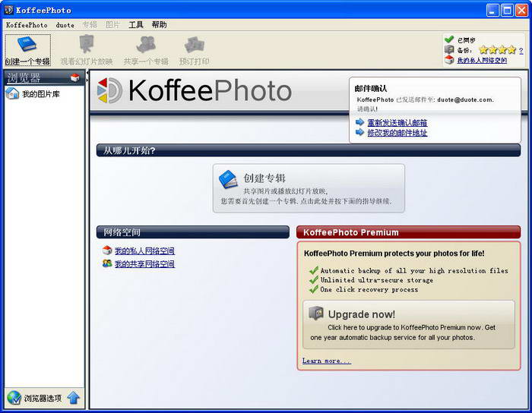
Task: Click the arrow icon beside 修改我的邮件地址
Action: point(359,132)
